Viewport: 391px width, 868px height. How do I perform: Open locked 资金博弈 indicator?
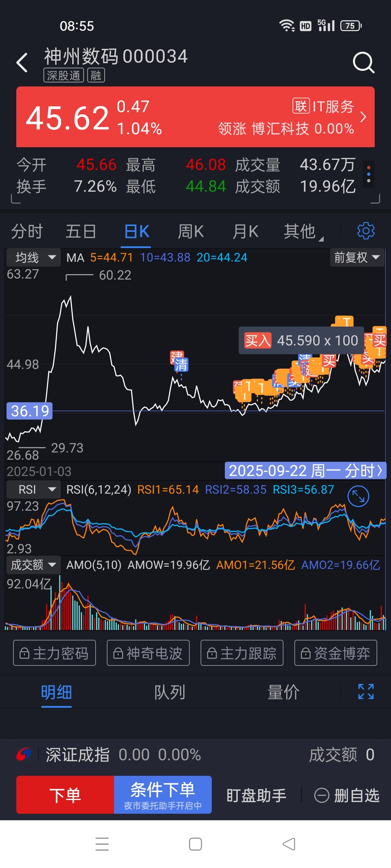point(336,653)
